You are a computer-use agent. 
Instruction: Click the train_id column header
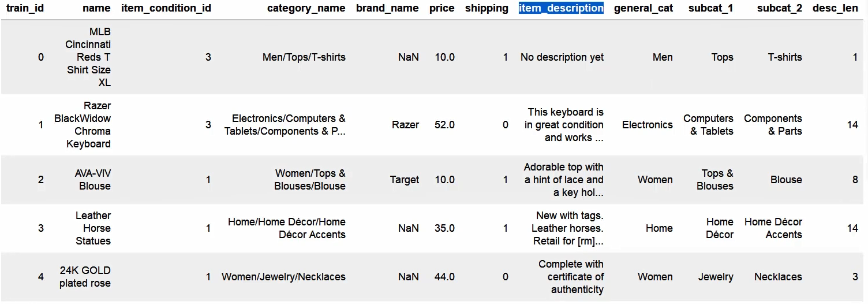click(x=25, y=8)
